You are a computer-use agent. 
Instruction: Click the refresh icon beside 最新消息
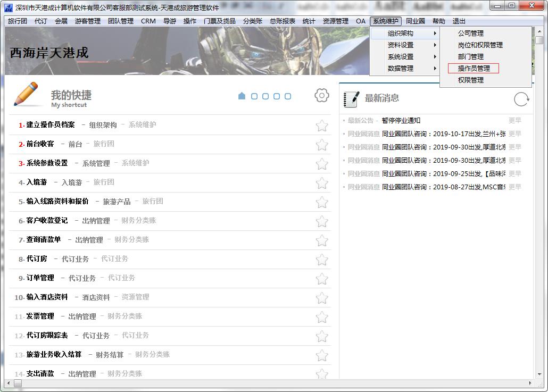click(x=521, y=99)
